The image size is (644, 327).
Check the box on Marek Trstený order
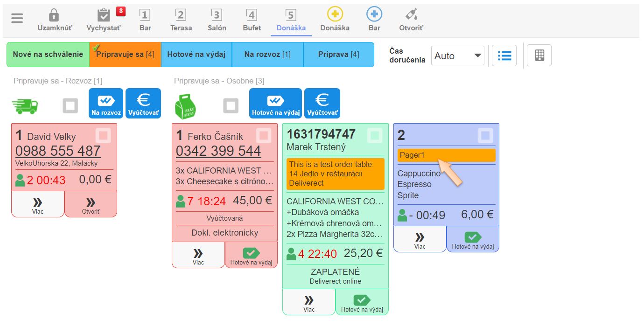(x=375, y=136)
